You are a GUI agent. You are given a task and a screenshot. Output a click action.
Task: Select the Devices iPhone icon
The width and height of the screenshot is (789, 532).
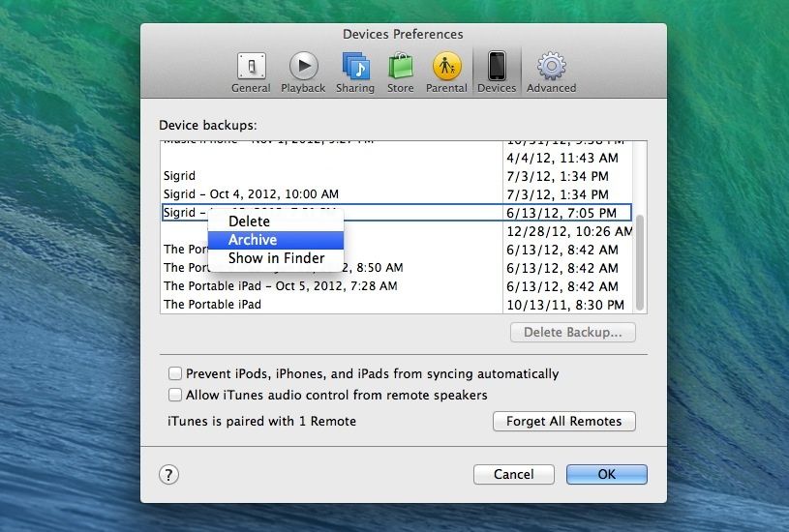pyautogui.click(x=497, y=72)
